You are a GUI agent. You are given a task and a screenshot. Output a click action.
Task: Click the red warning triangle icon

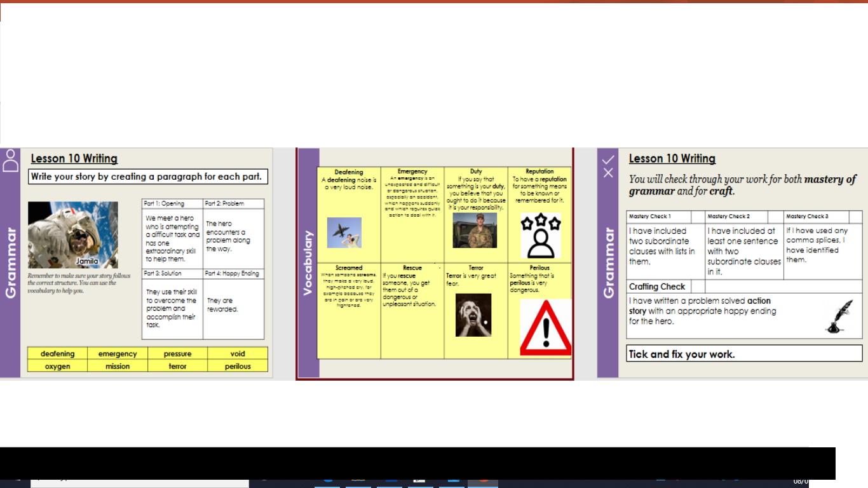(545, 328)
